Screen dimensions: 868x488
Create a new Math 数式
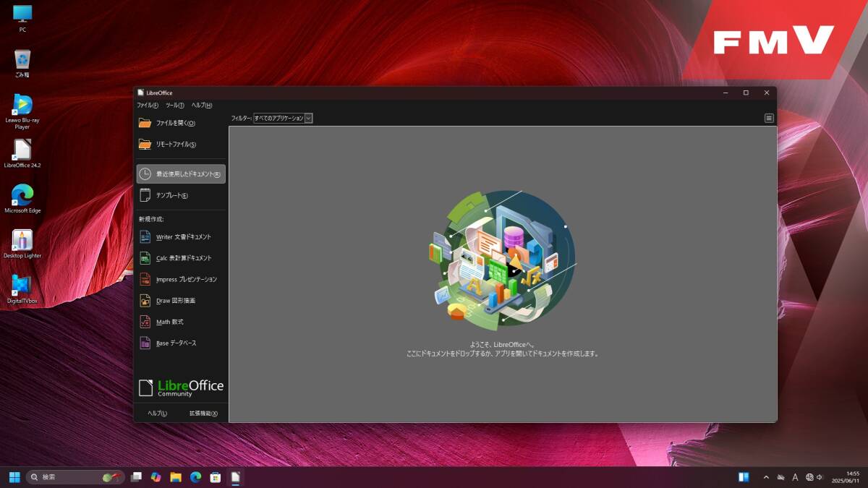click(181, 322)
